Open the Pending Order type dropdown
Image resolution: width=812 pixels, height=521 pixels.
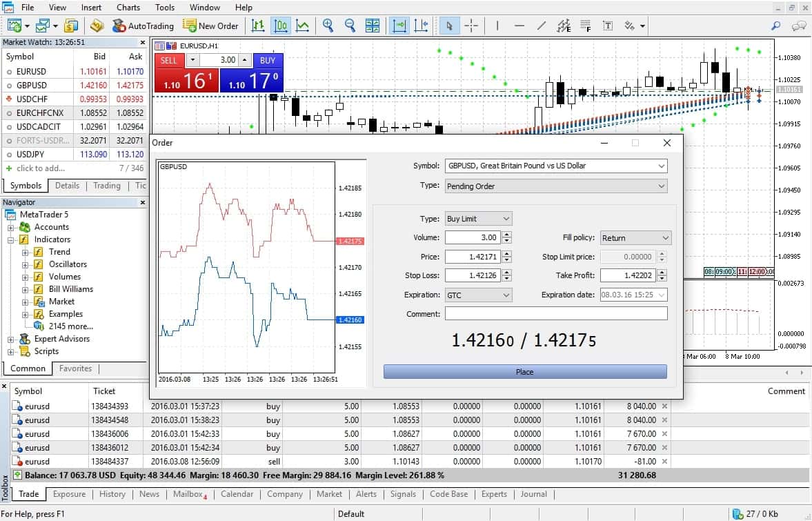coord(556,186)
